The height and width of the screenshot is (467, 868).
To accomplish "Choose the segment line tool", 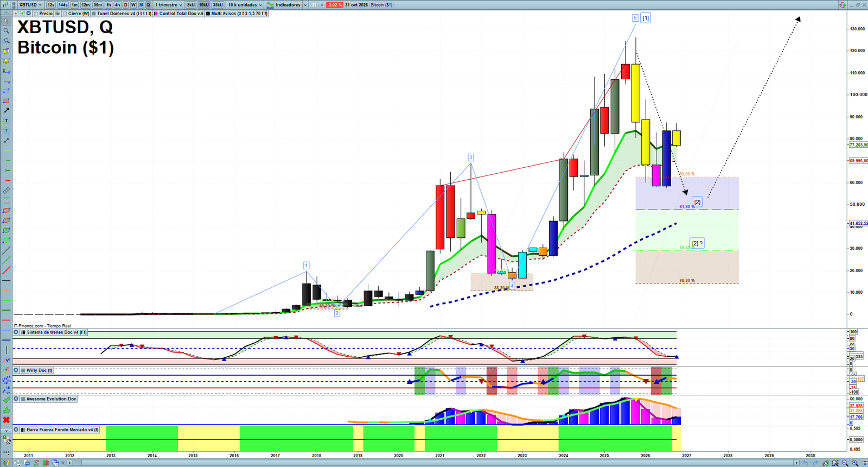I will point(6,141).
